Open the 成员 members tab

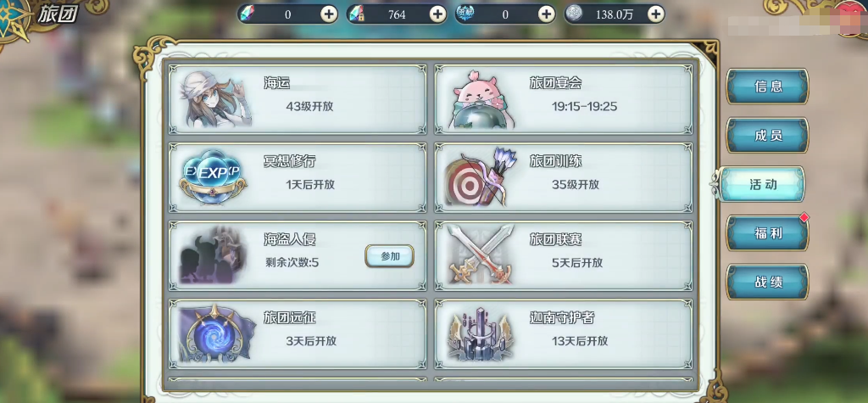(x=768, y=135)
